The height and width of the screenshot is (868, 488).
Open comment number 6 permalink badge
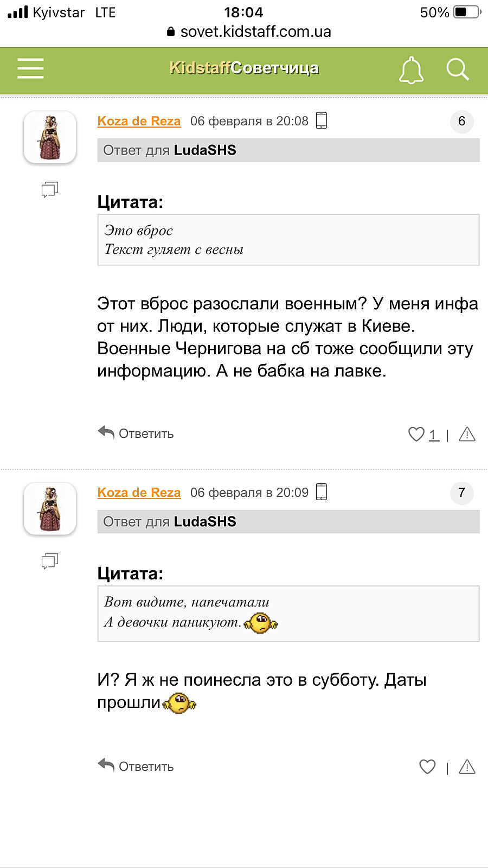point(461,121)
